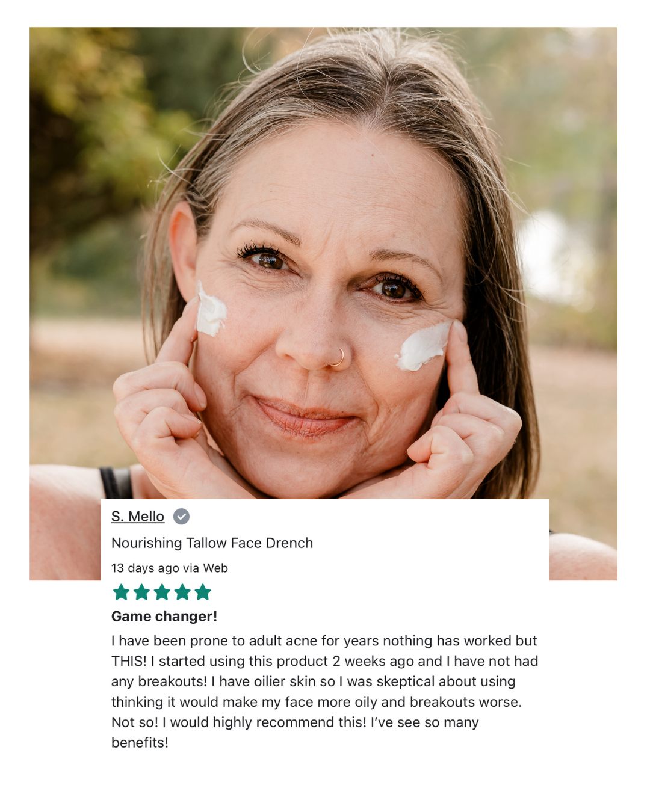Click the 'any breakouts!' line of the review

pos(313,682)
